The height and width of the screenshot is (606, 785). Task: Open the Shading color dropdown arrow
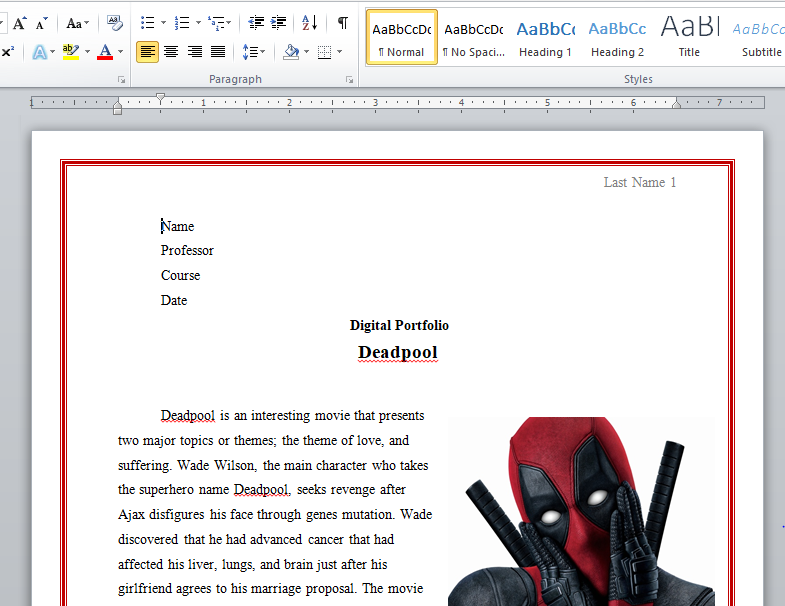click(x=306, y=52)
